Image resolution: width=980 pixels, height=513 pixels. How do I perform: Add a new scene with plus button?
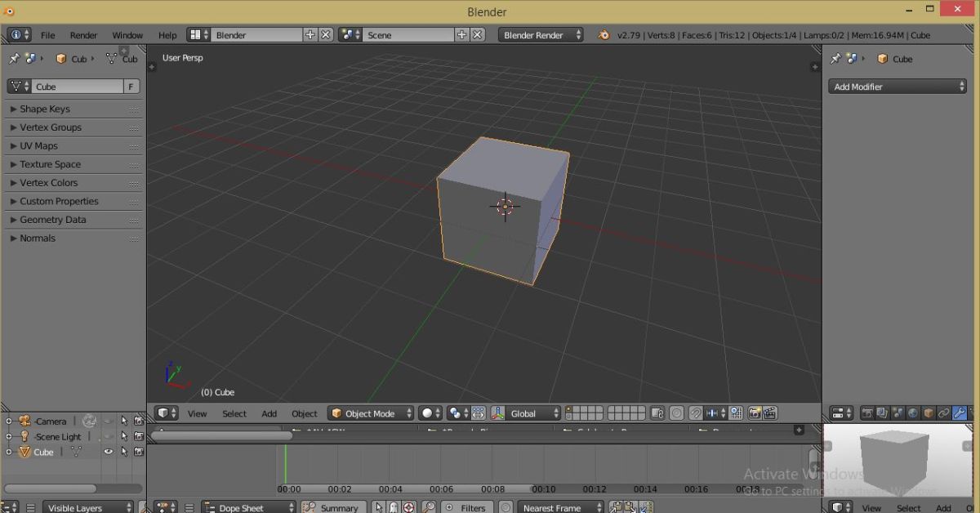461,35
